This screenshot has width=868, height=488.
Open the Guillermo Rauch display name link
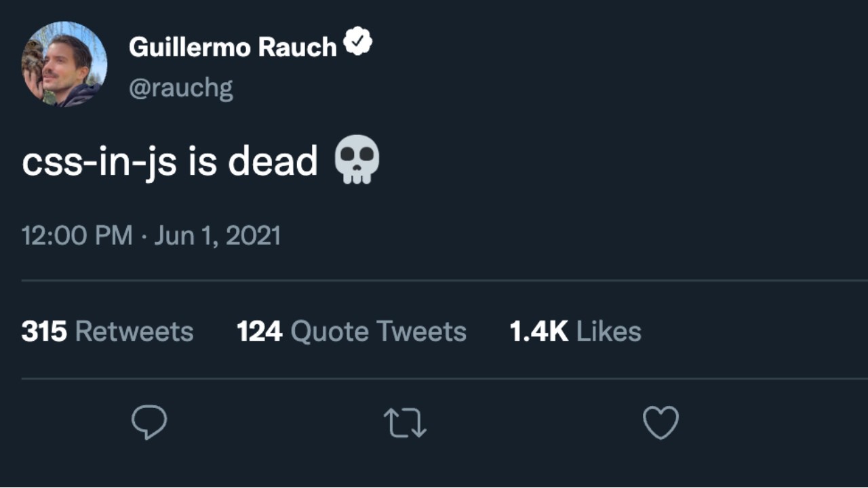tap(233, 47)
